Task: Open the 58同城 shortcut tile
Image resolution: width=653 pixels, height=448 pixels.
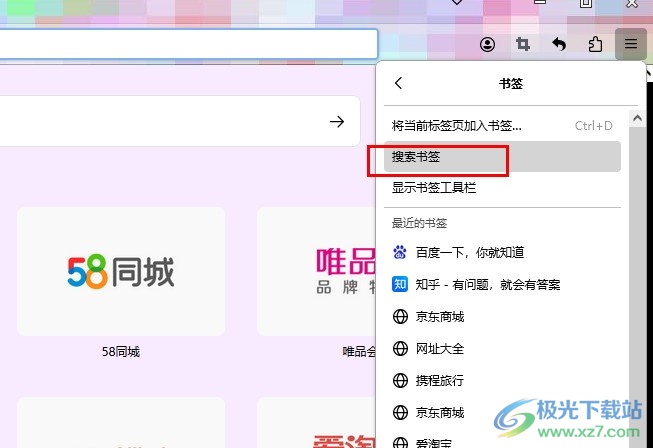Action: tap(121, 271)
